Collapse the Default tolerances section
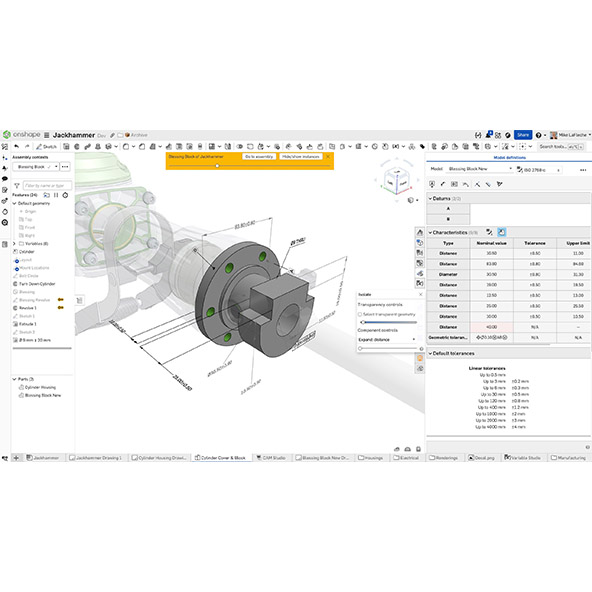Image resolution: width=592 pixels, height=592 pixels. pyautogui.click(x=430, y=353)
